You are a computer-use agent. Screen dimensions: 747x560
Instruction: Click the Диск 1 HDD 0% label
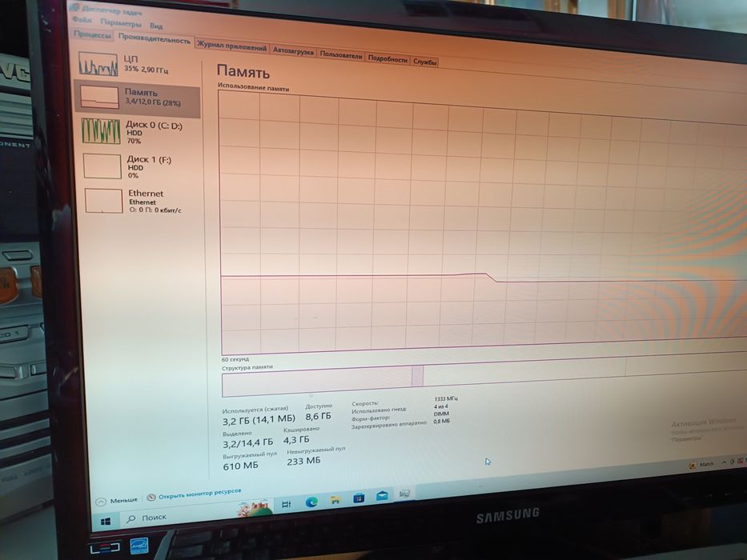point(149,166)
